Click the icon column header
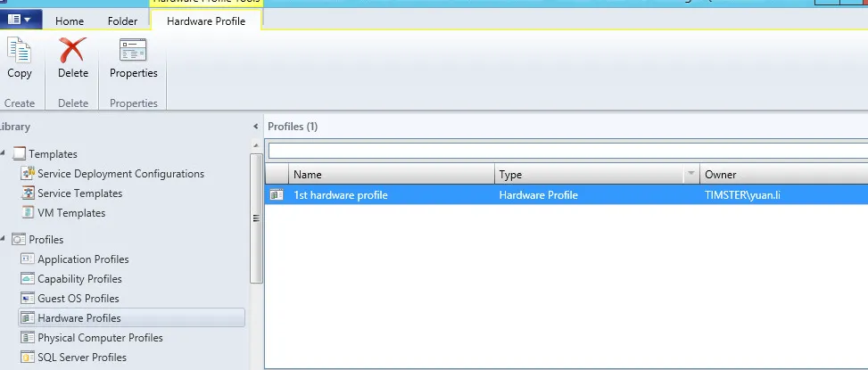 click(x=277, y=174)
